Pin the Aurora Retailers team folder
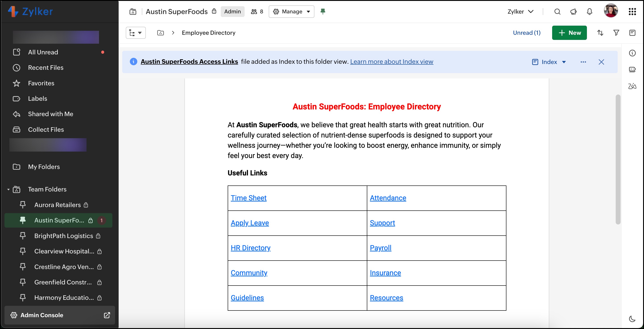This screenshot has width=644, height=329. (x=23, y=205)
